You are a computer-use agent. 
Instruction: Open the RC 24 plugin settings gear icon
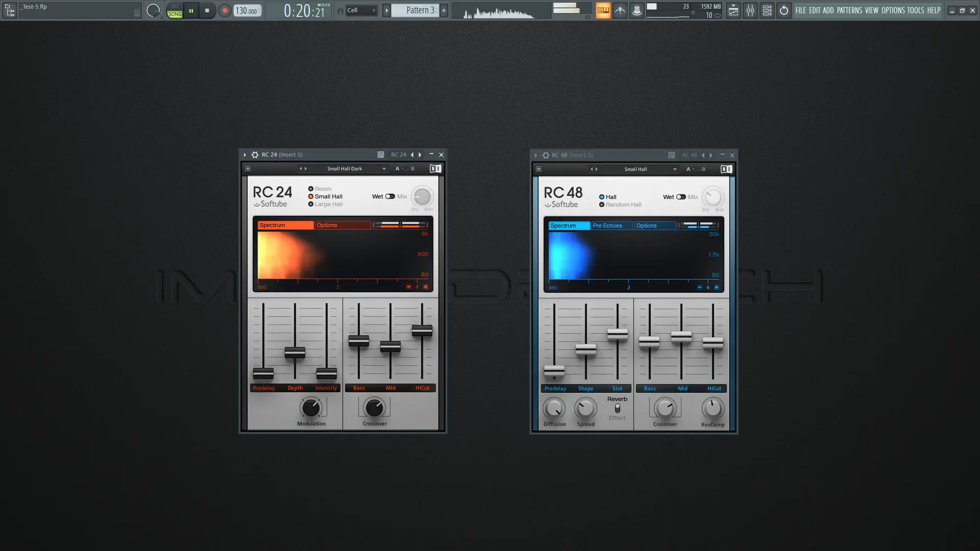click(254, 155)
